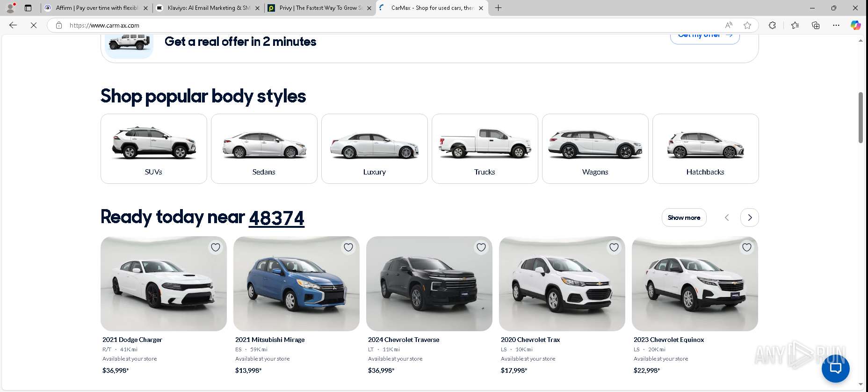The height and width of the screenshot is (392, 868).
Task: Favorite the 2021 Mitsubishi Mirage heart icon
Action: click(348, 247)
